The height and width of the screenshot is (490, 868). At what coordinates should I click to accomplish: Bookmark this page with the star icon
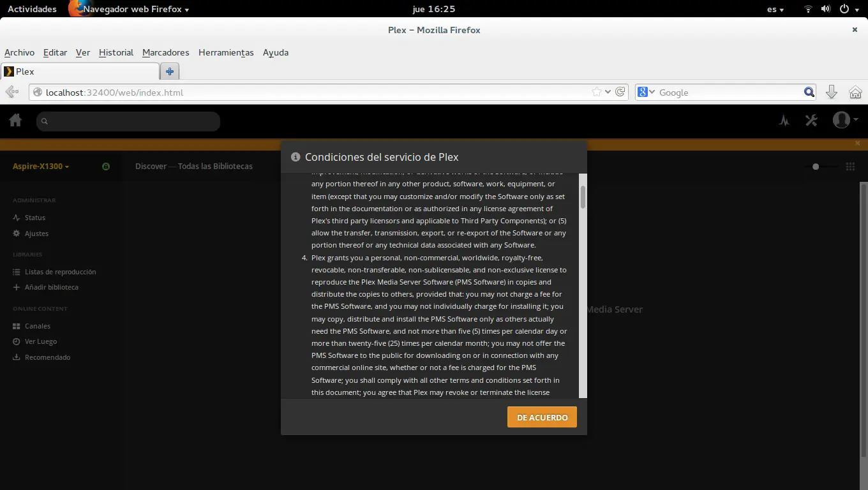pyautogui.click(x=597, y=92)
